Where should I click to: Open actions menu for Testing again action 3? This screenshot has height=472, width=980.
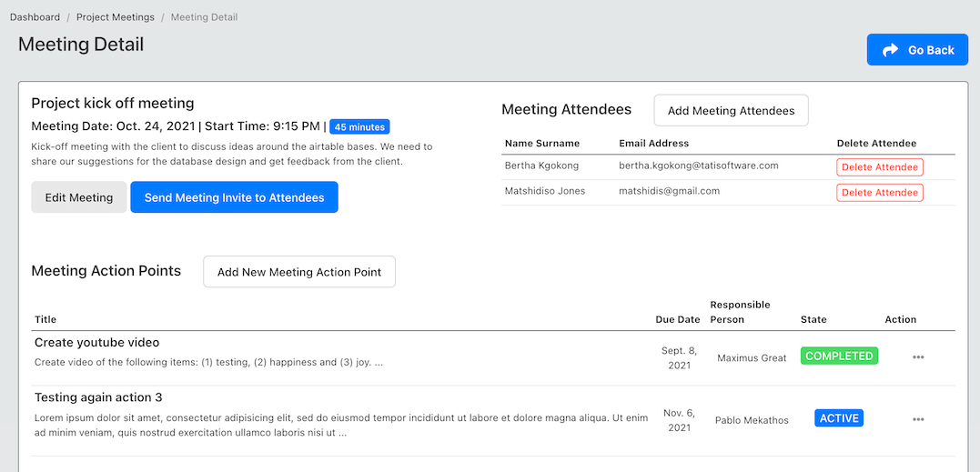point(917,419)
